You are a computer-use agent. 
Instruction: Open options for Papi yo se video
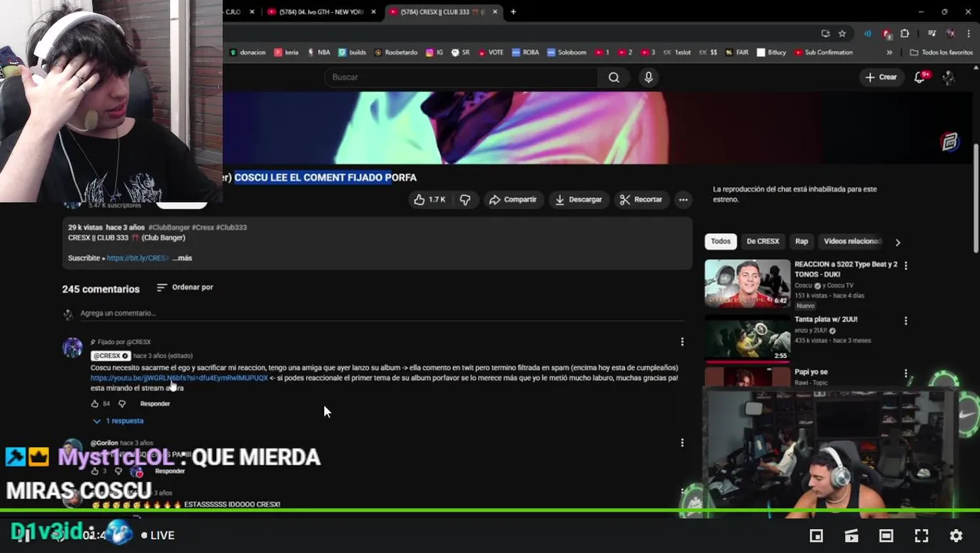pos(905,373)
